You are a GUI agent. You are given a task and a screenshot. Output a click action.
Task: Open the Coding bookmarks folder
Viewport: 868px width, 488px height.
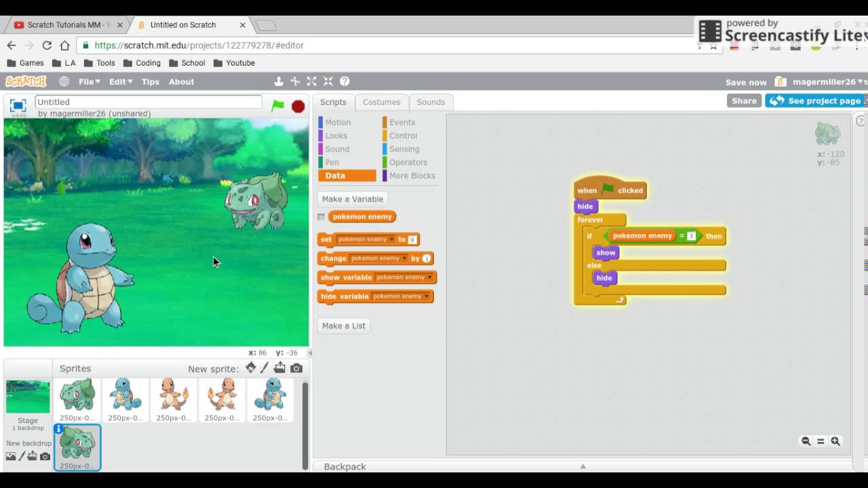pyautogui.click(x=142, y=63)
